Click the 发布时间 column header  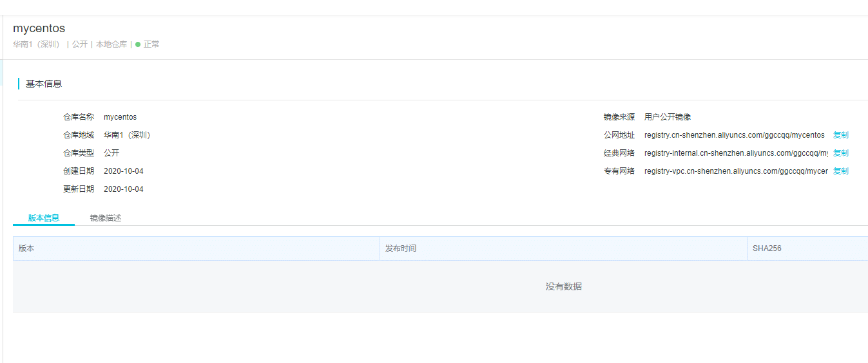(401, 248)
